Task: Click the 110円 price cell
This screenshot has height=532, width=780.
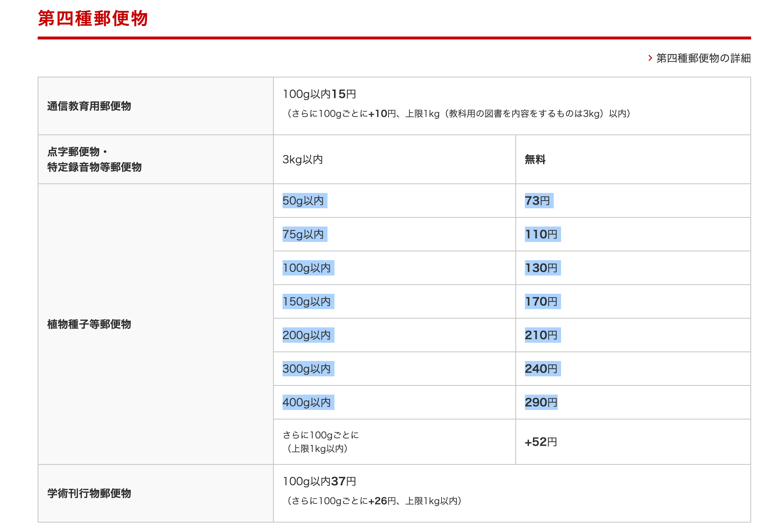Action: 542,234
